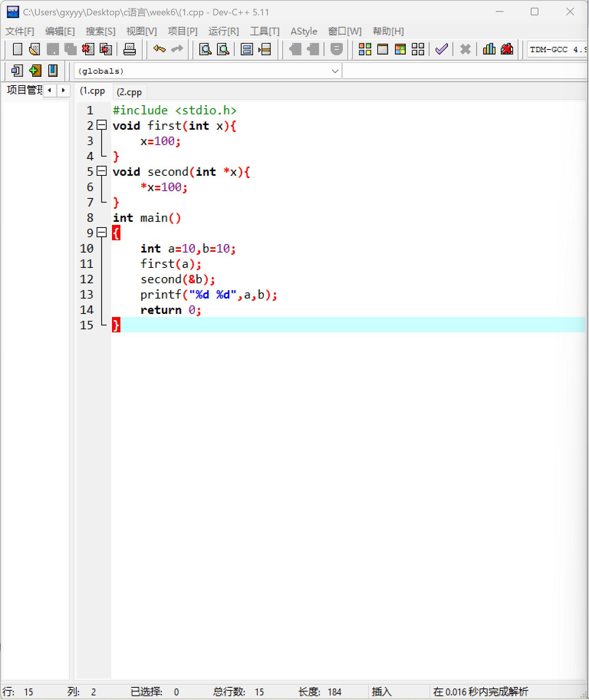Image resolution: width=589 pixels, height=700 pixels.
Task: Click the Delete profiling information icon
Action: click(507, 49)
